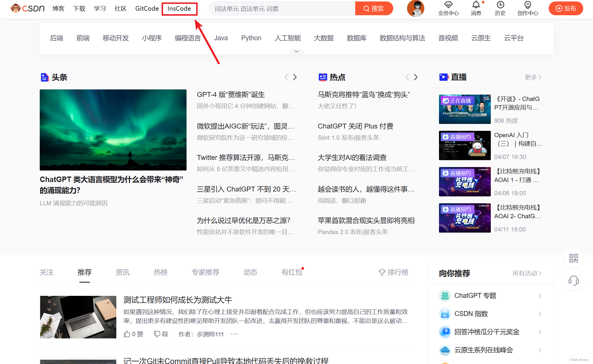
Task: Open InsCode in top navigation
Action: click(179, 9)
